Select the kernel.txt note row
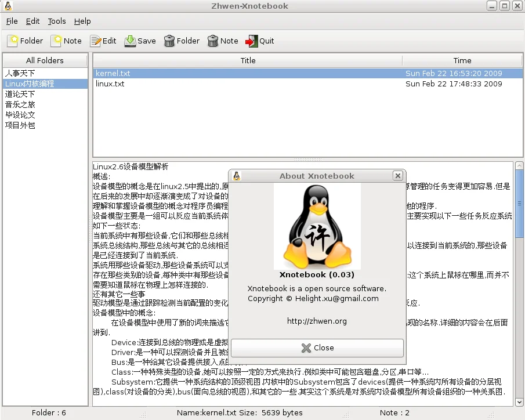Viewport: 525px width, 420px height. [x=307, y=73]
